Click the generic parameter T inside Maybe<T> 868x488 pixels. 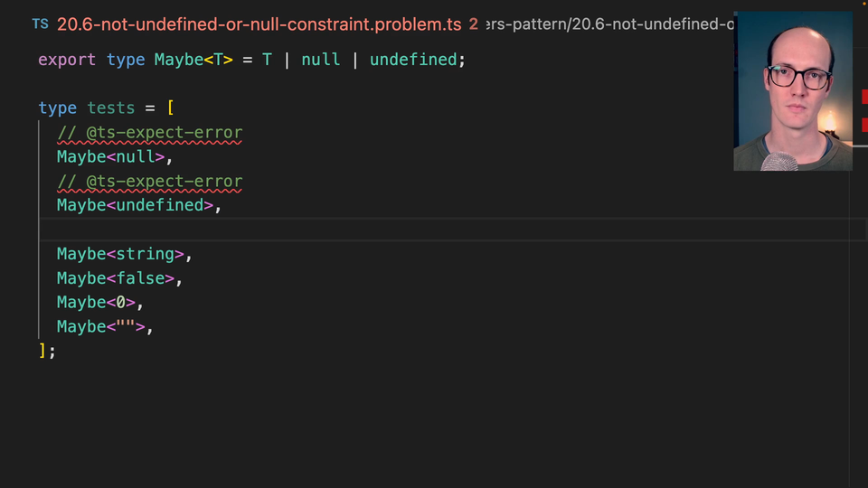pyautogui.click(x=218, y=60)
